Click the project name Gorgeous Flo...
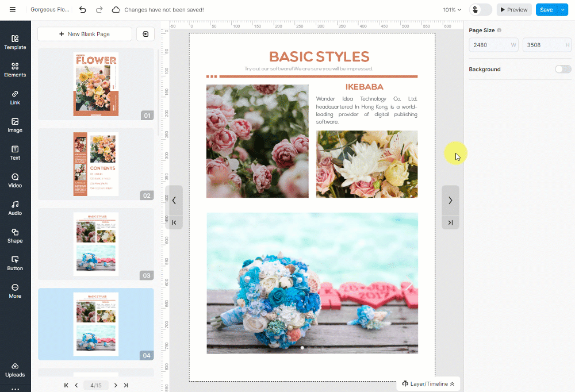Image resolution: width=575 pixels, height=392 pixels. point(50,10)
